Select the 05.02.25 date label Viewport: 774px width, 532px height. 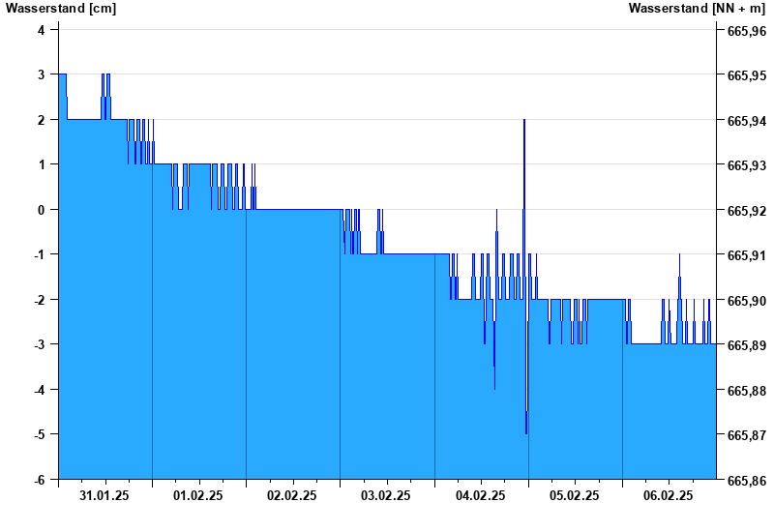(x=575, y=495)
